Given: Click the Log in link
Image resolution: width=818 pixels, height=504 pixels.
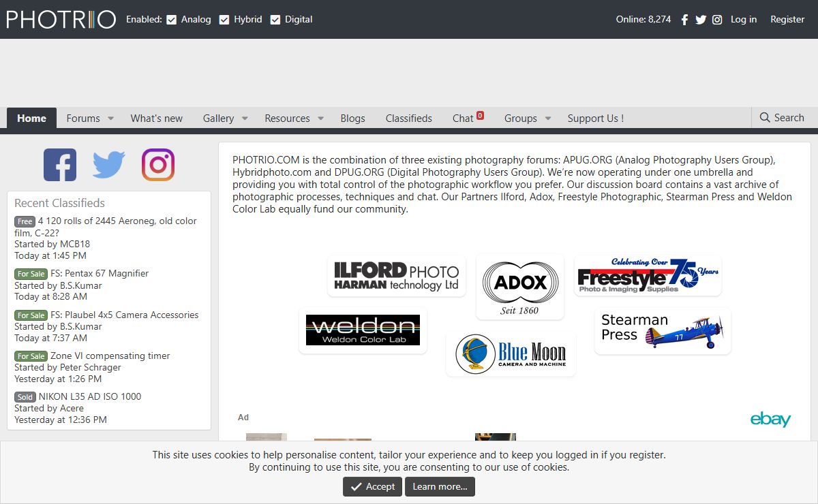Looking at the screenshot, I should click(x=744, y=19).
